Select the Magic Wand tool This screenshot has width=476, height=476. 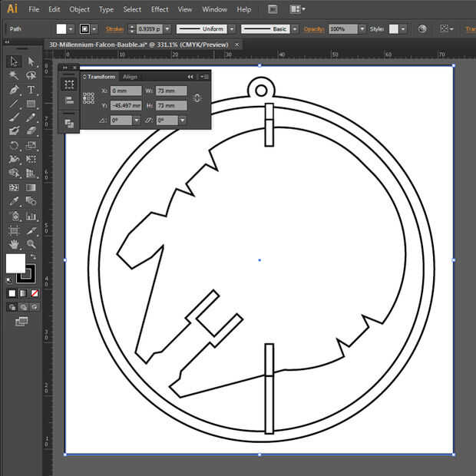[14, 75]
